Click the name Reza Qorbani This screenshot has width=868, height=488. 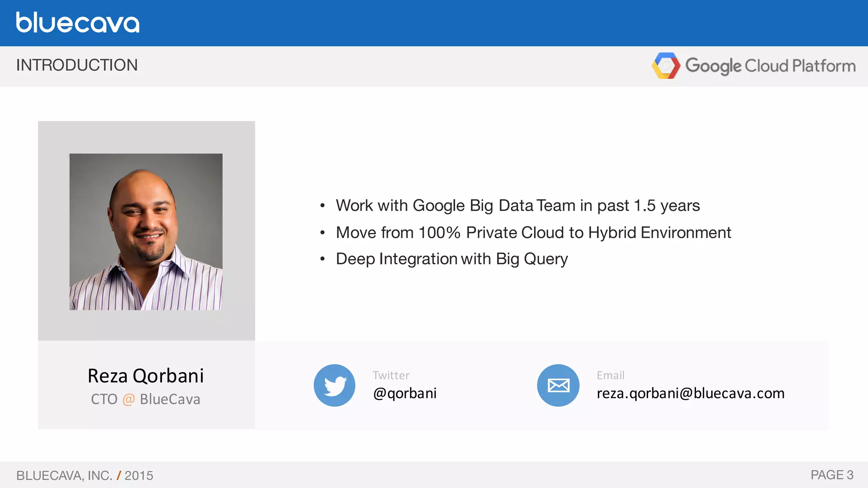click(146, 376)
